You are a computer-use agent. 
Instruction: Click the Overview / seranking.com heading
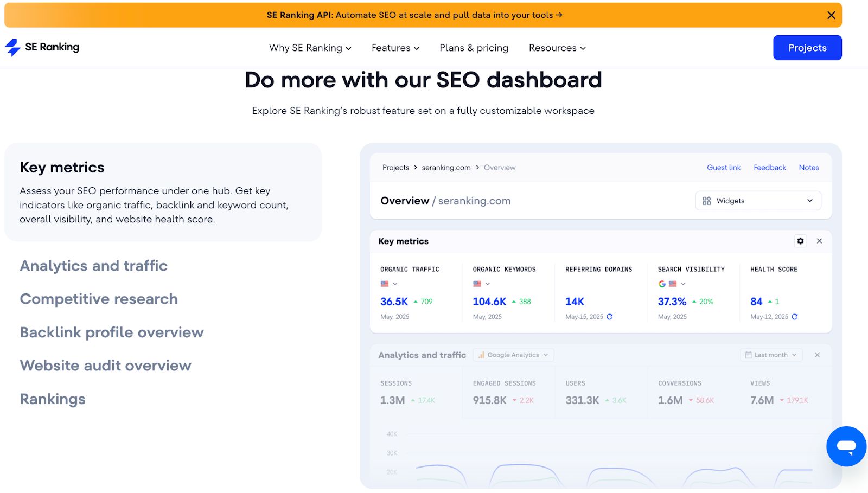[445, 201]
